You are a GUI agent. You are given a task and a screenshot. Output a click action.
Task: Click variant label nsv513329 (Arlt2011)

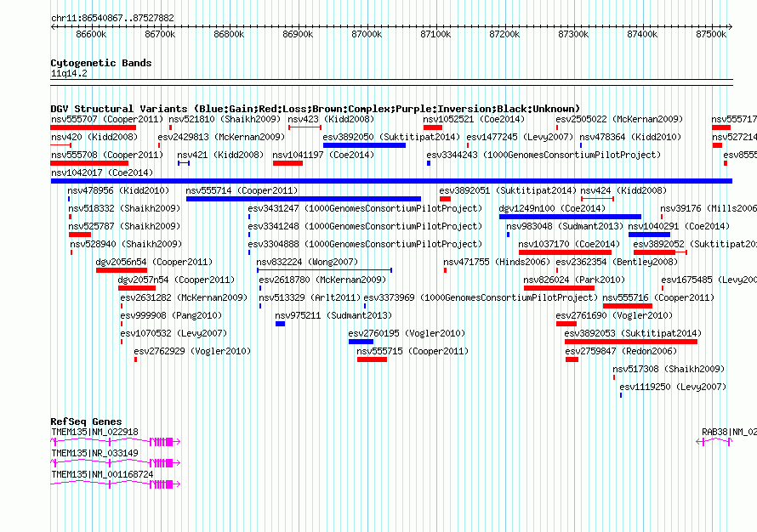(x=310, y=297)
